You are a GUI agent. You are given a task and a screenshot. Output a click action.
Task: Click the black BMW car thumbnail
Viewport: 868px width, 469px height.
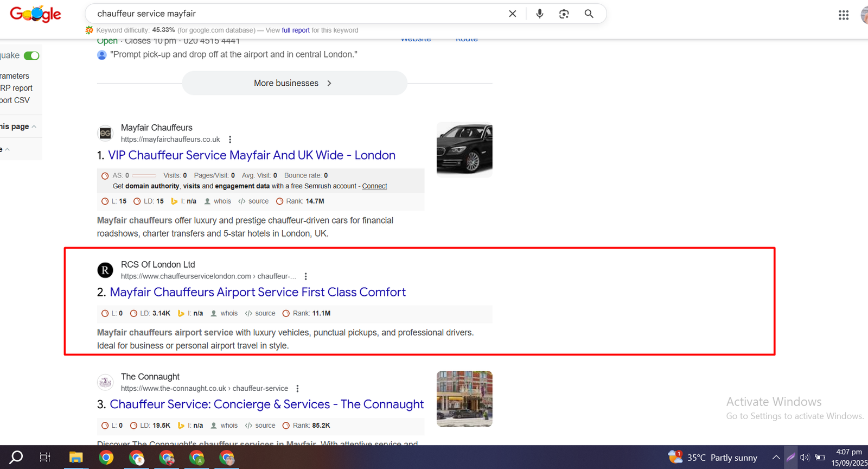pyautogui.click(x=464, y=149)
